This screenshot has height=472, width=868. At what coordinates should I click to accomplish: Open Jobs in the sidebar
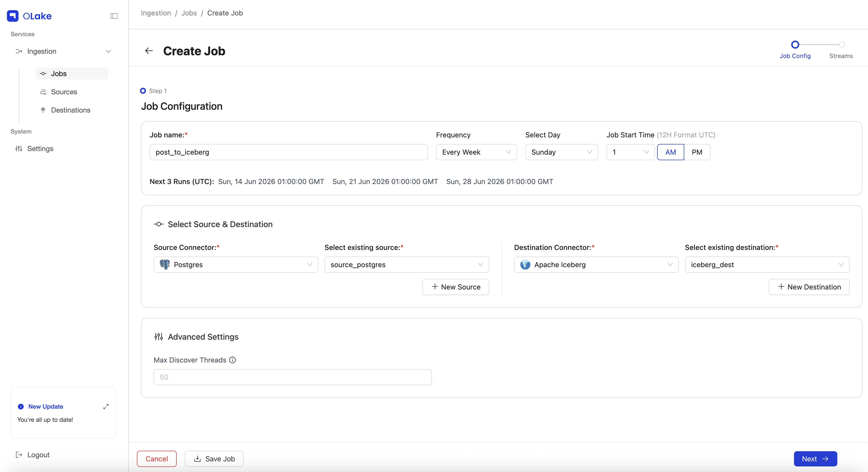click(72, 74)
